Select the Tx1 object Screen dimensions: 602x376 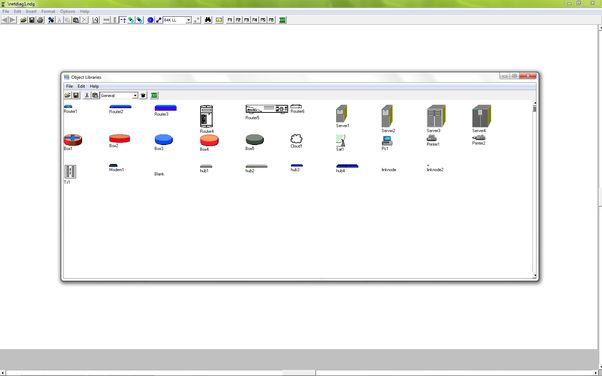click(x=70, y=172)
